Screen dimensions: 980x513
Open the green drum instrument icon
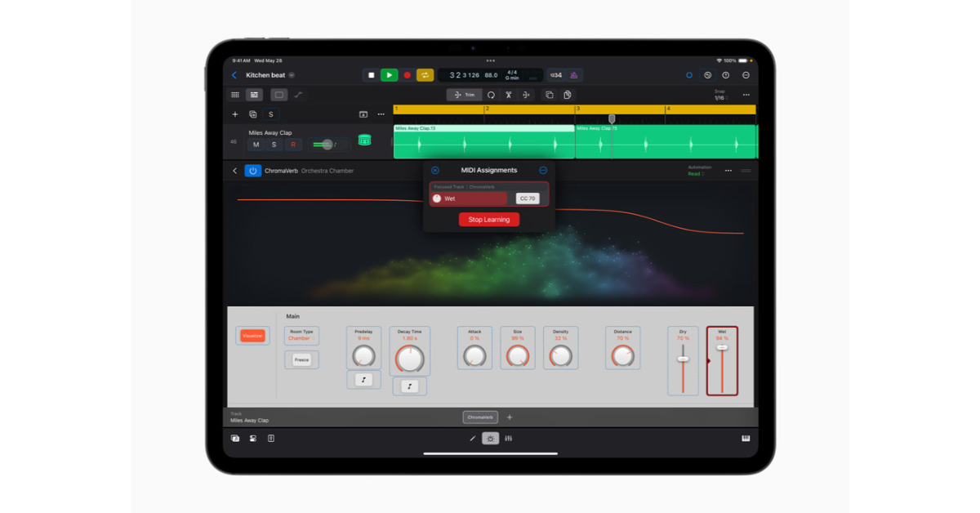pos(364,141)
